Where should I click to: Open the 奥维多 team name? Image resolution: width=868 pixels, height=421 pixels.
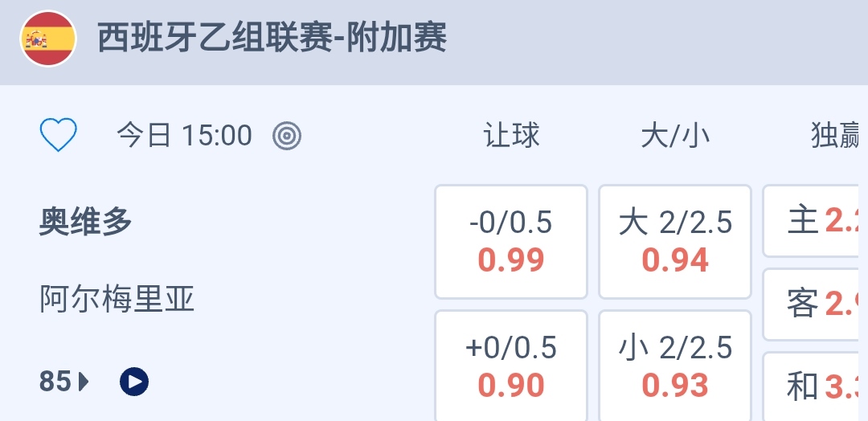(x=86, y=222)
